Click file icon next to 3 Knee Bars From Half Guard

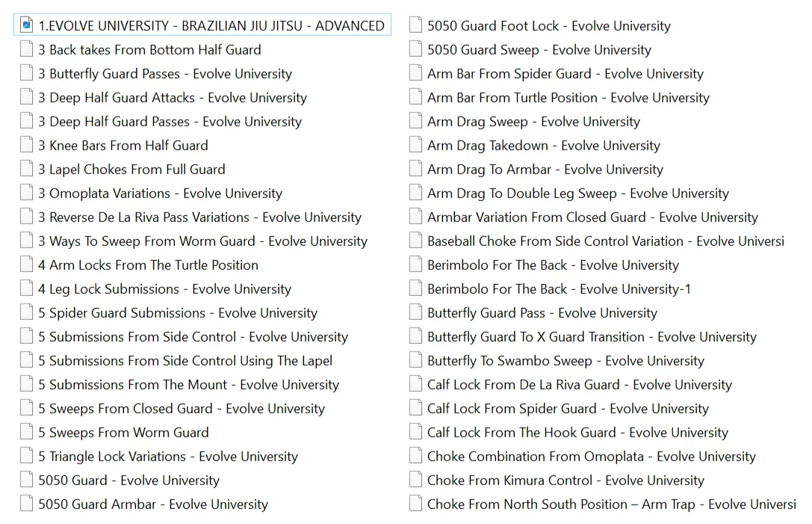click(27, 145)
